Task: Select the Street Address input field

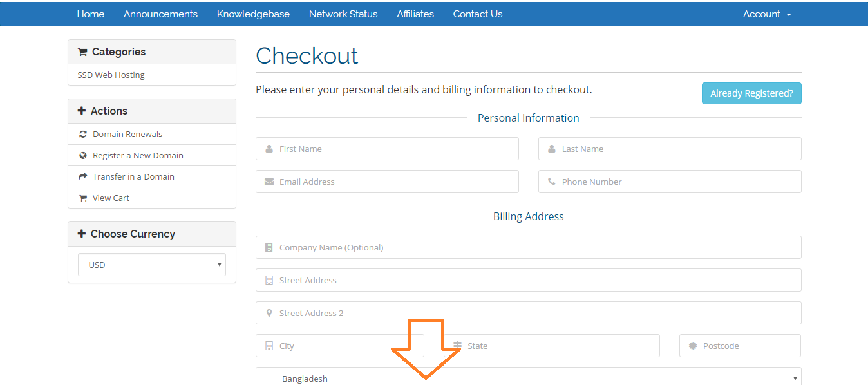Action: (x=528, y=280)
